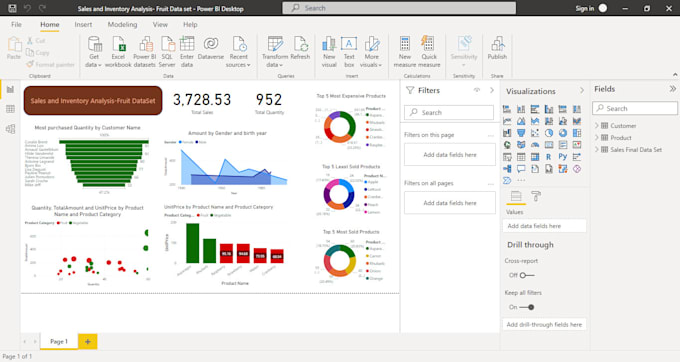Screen dimensions: 680x362
Task: Select the KPI visual
Action: click(x=577, y=145)
